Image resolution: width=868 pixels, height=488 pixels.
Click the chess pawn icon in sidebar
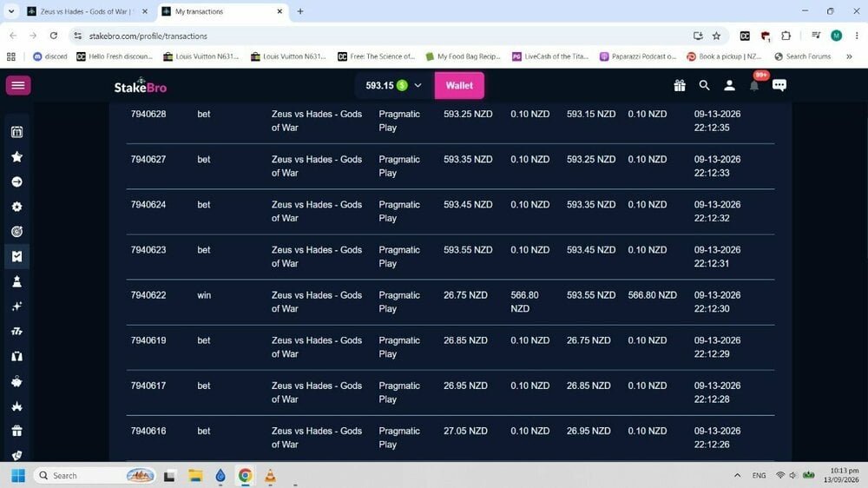[17, 281]
